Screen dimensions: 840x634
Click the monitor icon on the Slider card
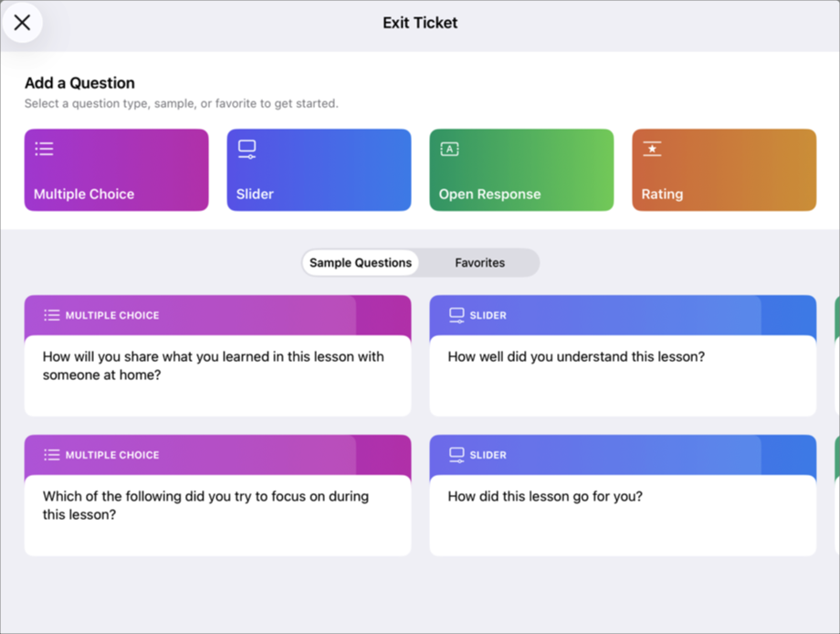246,148
